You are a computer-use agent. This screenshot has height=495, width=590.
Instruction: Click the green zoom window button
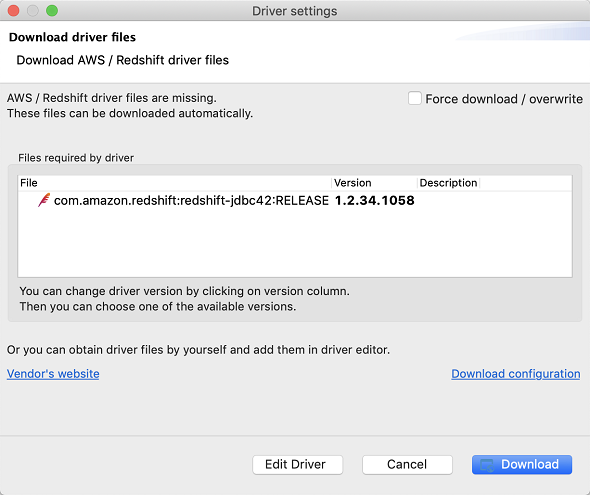(52, 11)
